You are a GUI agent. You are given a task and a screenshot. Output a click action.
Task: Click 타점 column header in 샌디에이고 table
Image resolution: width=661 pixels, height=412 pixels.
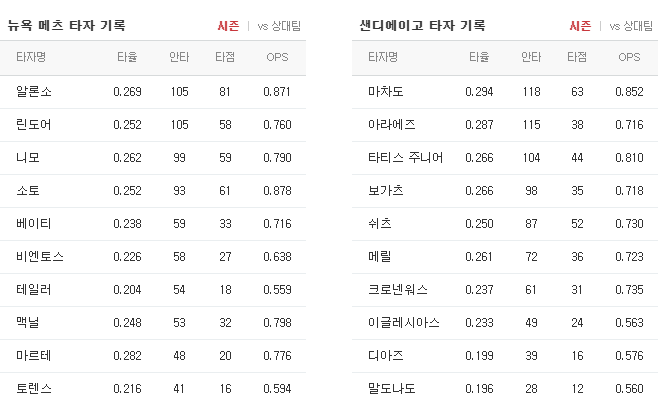[x=577, y=57]
